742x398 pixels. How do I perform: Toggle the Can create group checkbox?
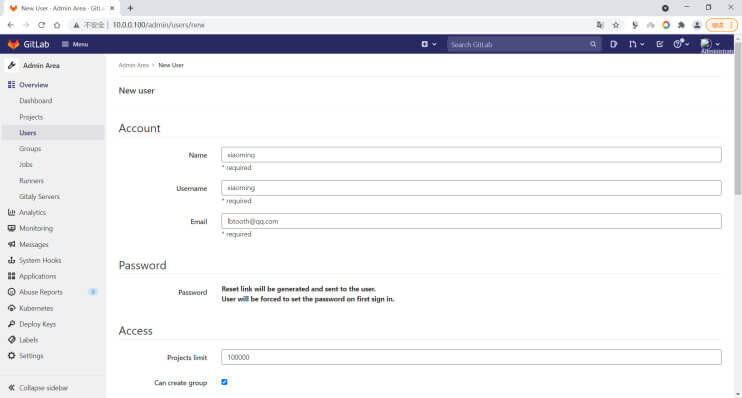(224, 382)
